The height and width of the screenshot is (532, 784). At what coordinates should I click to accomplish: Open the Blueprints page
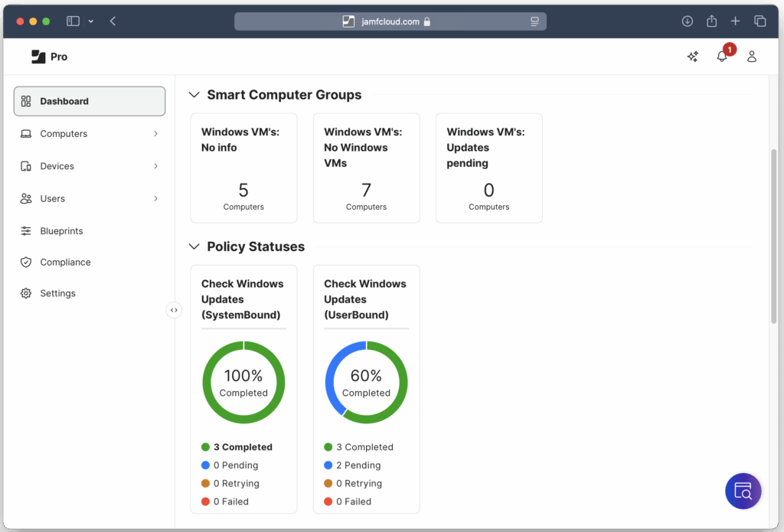[61, 231]
